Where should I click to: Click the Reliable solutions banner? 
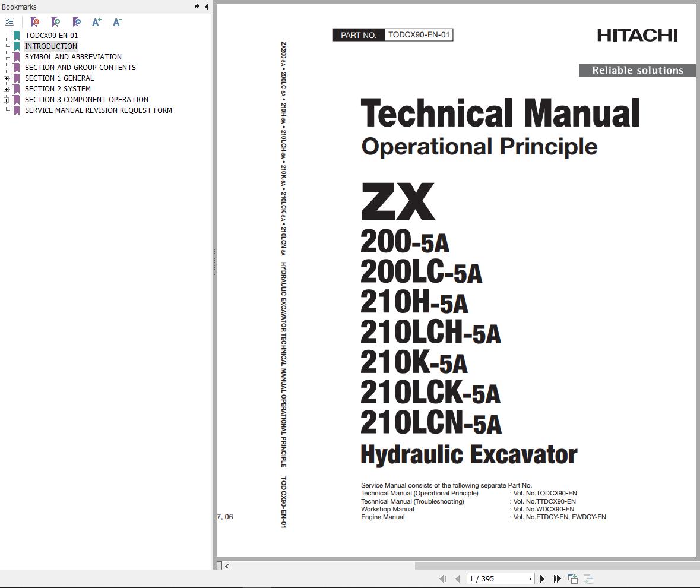637,70
